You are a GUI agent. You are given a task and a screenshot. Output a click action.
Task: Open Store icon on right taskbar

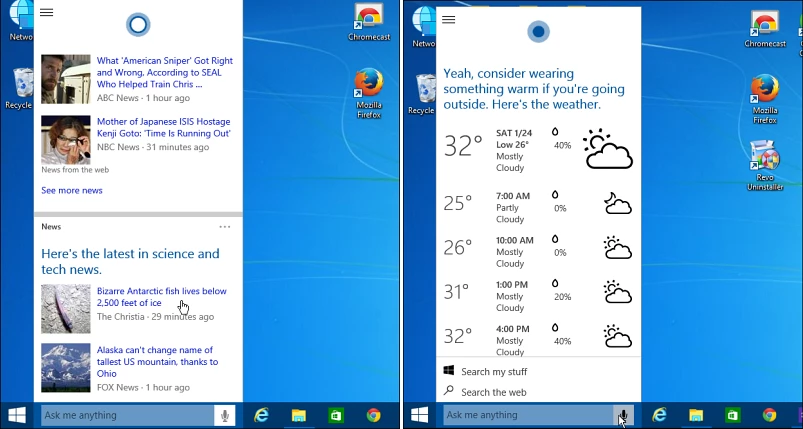pos(733,415)
